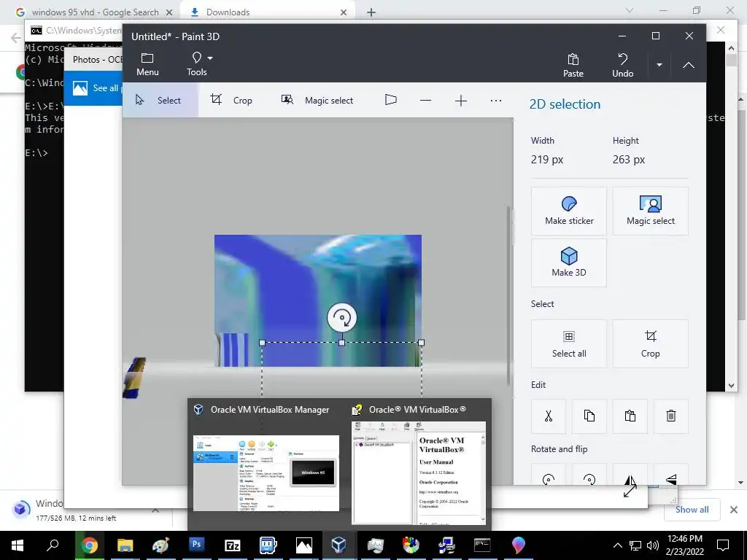Zoom in with the plus icon
The width and height of the screenshot is (747, 560).
pos(461,101)
